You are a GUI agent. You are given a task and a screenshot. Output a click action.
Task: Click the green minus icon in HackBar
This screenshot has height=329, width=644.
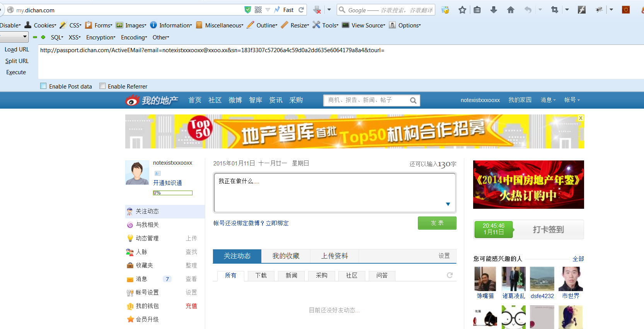tap(35, 37)
